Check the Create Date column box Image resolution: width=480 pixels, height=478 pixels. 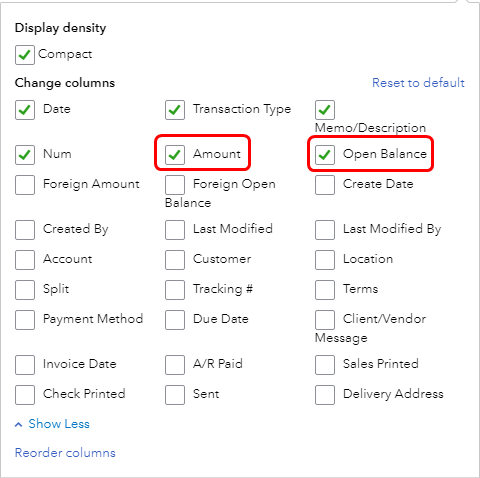(x=325, y=185)
